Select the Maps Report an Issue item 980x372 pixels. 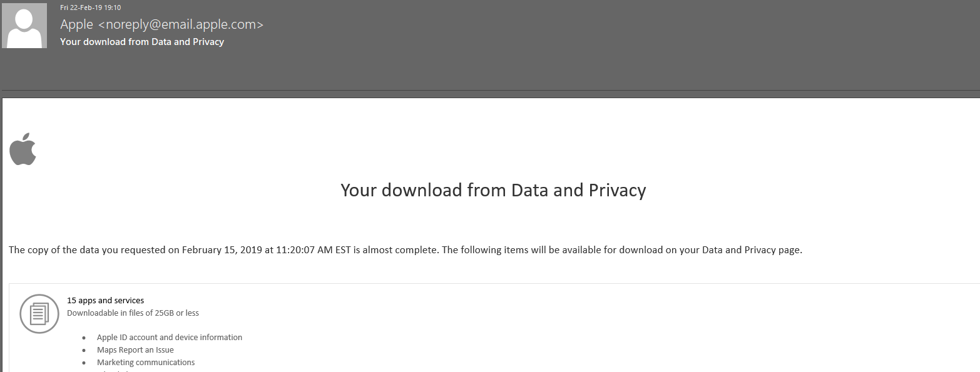pyautogui.click(x=135, y=350)
